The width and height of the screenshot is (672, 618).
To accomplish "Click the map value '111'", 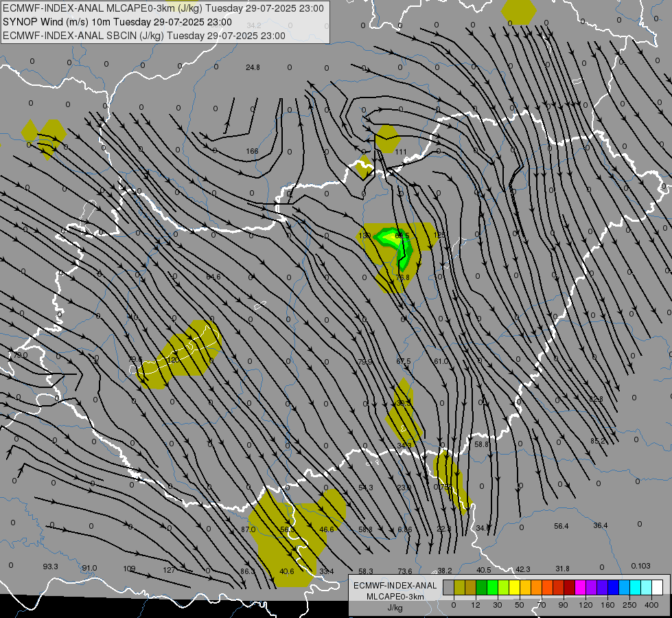I will pyautogui.click(x=401, y=152).
